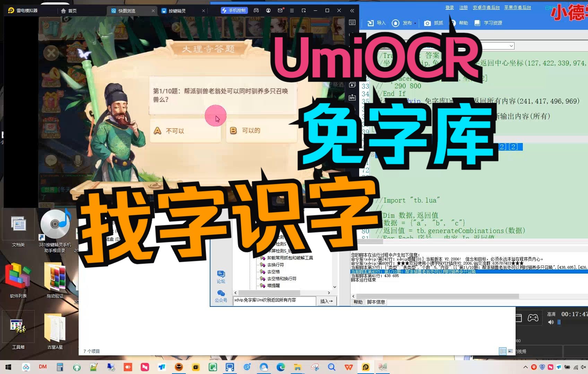Screen dimensions: 588x374
Task: Click the gamepad icon in browser toolbar
Action: (x=256, y=10)
